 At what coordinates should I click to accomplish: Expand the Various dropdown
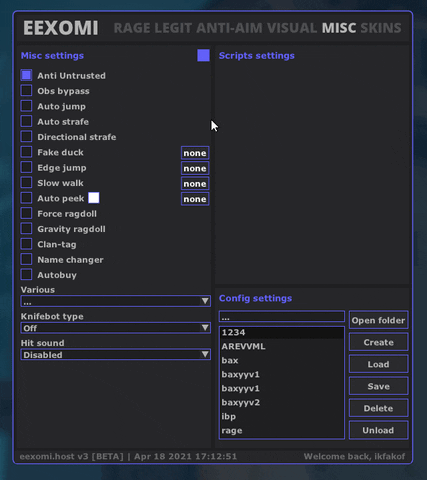click(115, 301)
